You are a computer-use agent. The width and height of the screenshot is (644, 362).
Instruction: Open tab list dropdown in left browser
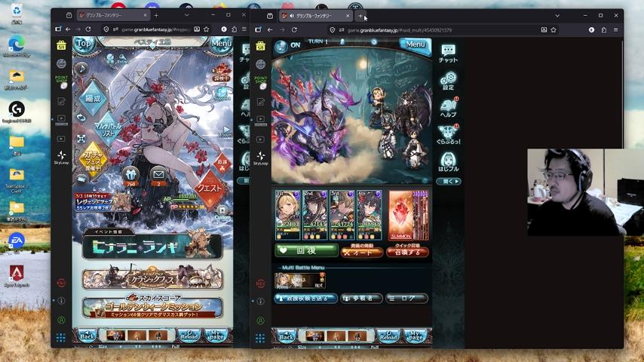(186, 16)
